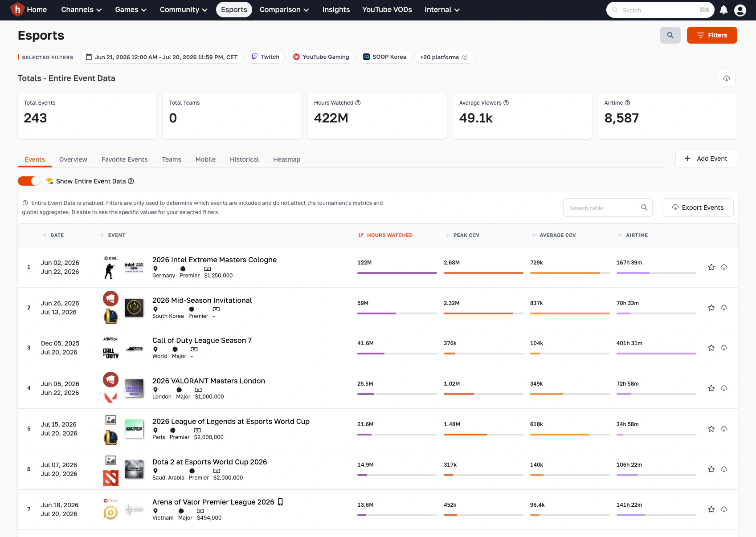756x537 pixels.
Task: Click the Add Event button
Action: [x=706, y=159]
